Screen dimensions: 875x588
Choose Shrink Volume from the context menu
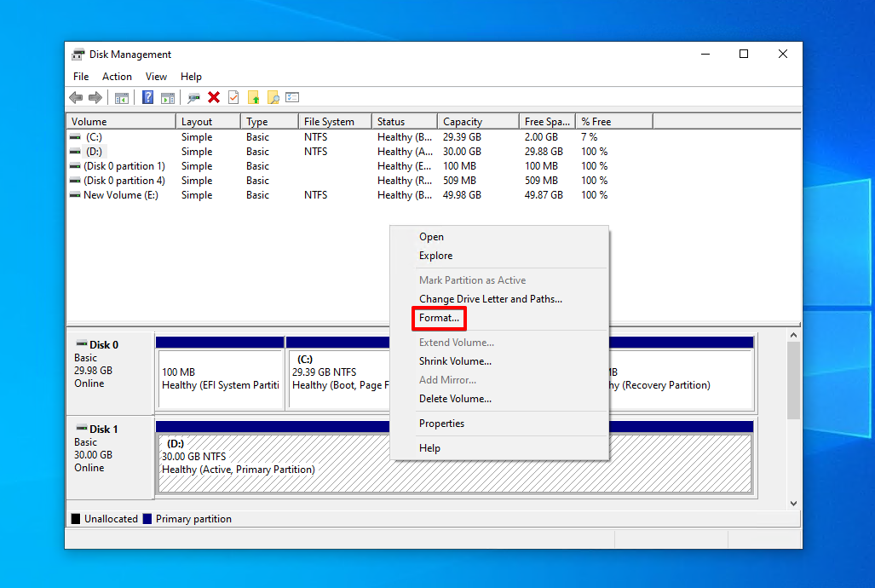pos(453,360)
